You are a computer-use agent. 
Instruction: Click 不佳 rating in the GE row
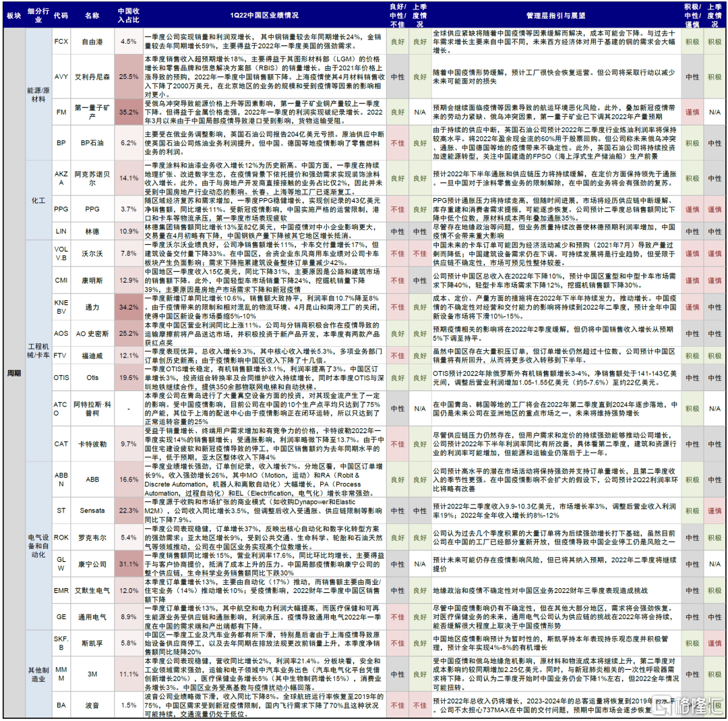click(x=398, y=617)
